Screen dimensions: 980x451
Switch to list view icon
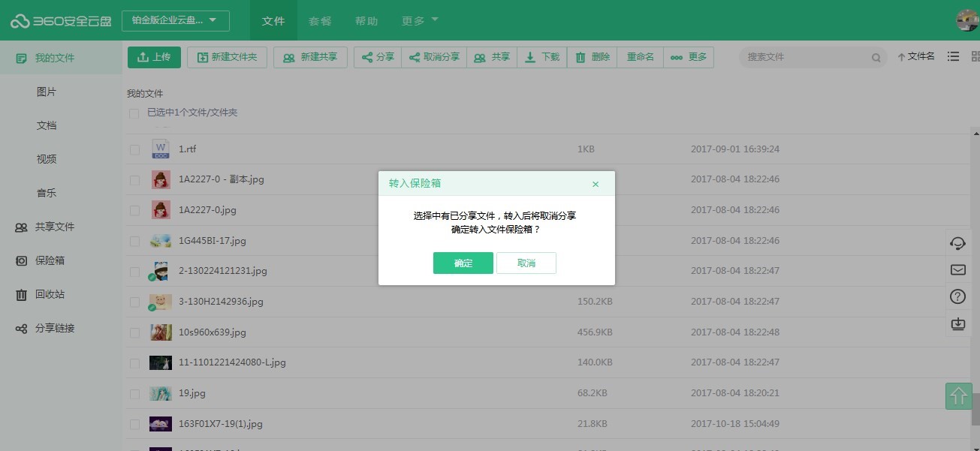click(953, 57)
